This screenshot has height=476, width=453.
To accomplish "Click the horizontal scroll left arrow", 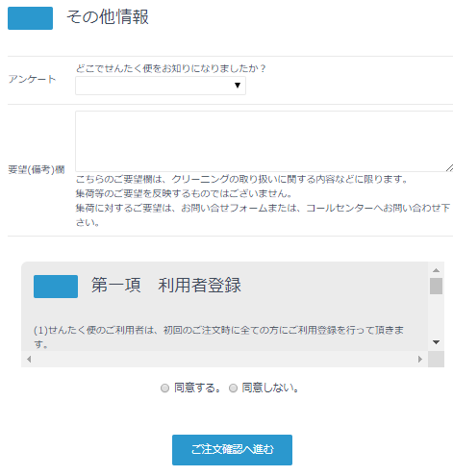I will [x=29, y=359].
